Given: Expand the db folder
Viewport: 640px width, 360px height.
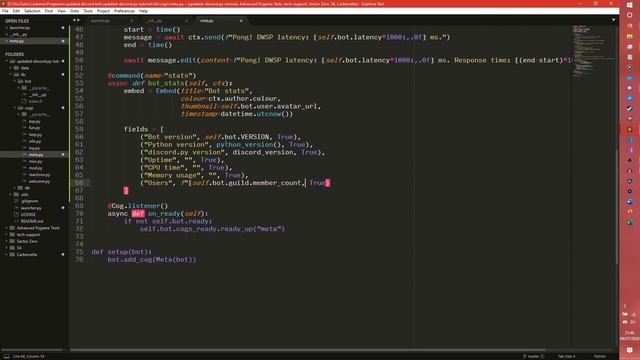Looking at the screenshot, I should [x=15, y=188].
